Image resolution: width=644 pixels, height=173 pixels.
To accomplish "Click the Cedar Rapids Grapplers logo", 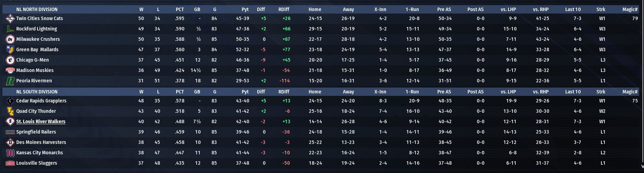I will [x=10, y=101].
